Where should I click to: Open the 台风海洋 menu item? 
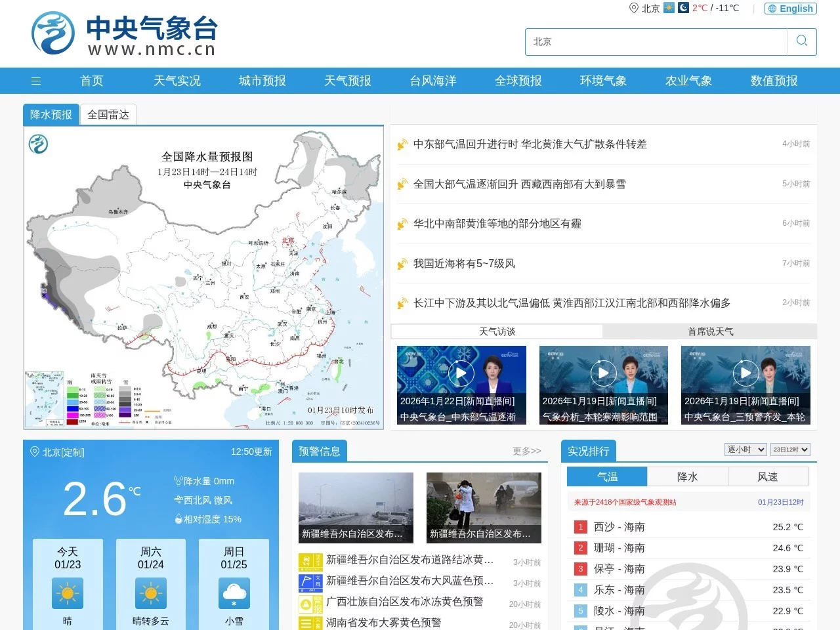coord(432,81)
